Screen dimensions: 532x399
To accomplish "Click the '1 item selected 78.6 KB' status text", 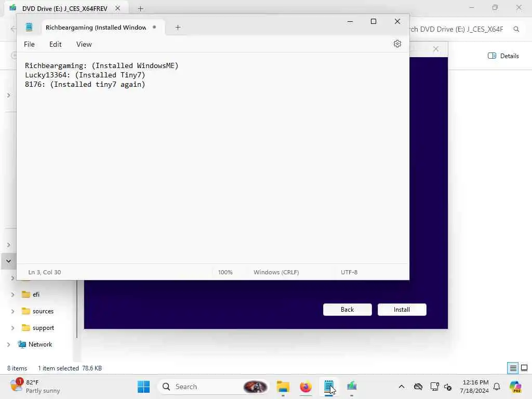I will (70, 368).
